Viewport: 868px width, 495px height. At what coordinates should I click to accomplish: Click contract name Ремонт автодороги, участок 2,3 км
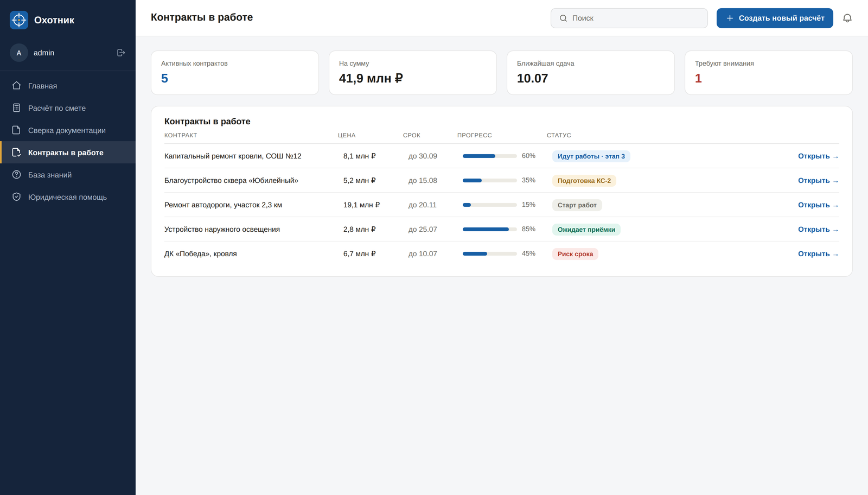223,205
